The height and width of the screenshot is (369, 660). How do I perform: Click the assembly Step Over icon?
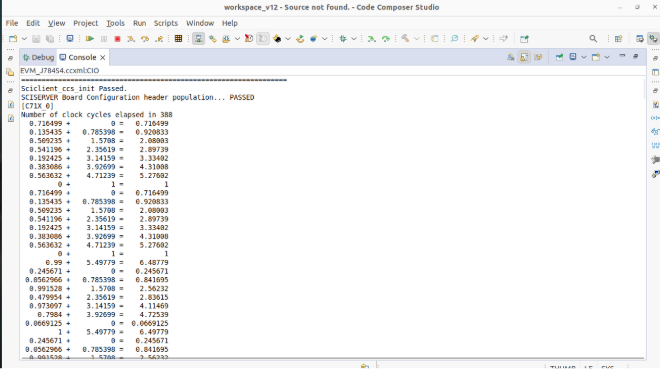pyautogui.click(x=386, y=39)
